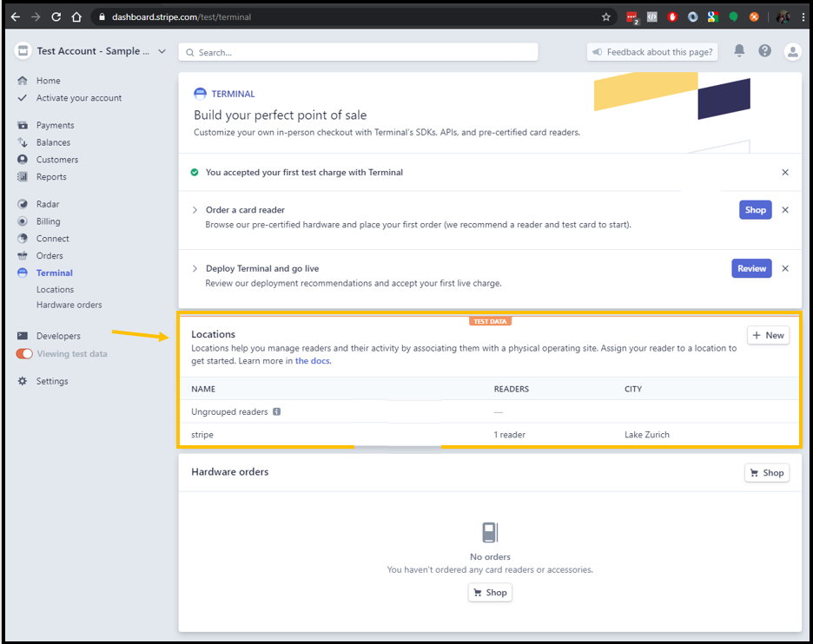813x644 pixels.
Task: Click the red extension icon with badge 2
Action: pos(632,17)
